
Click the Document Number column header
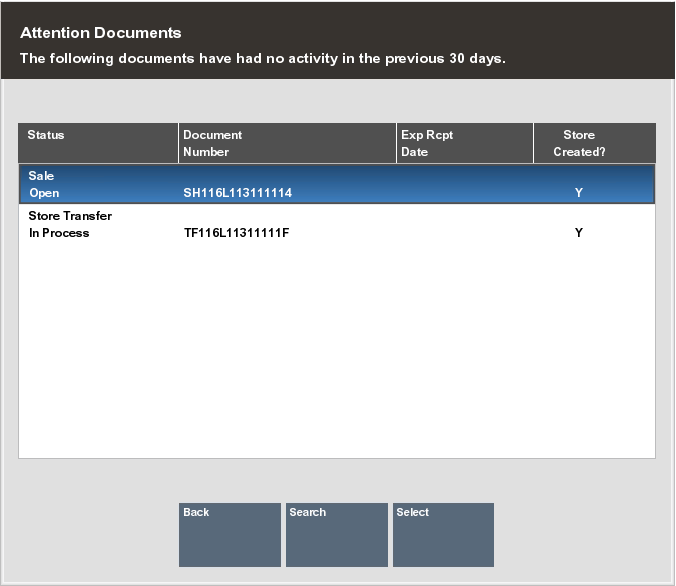coord(287,143)
